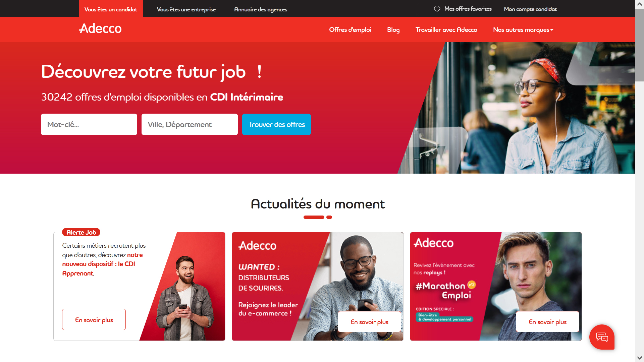
Task: Click the scrollbar up arrow
Action: click(640, 4)
